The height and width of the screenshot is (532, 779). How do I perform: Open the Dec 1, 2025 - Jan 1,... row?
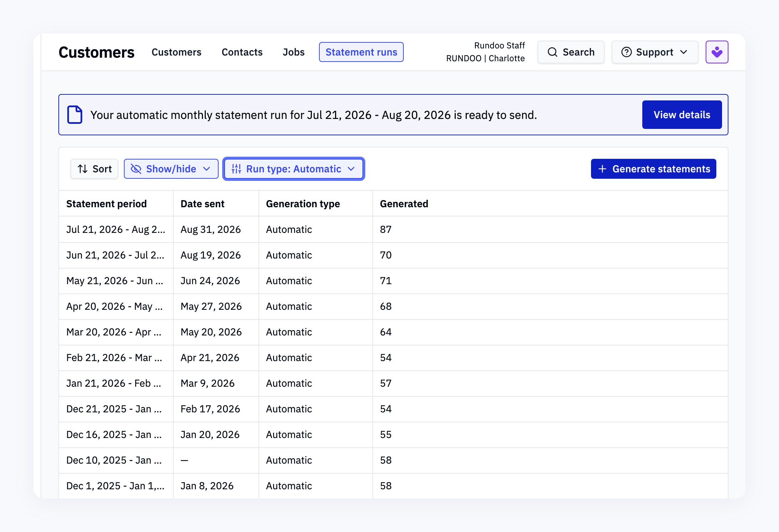point(393,486)
